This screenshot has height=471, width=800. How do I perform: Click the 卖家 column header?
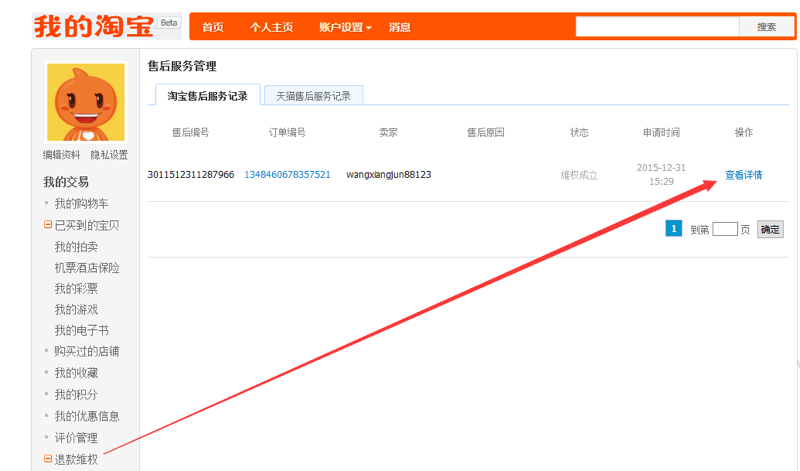point(388,132)
